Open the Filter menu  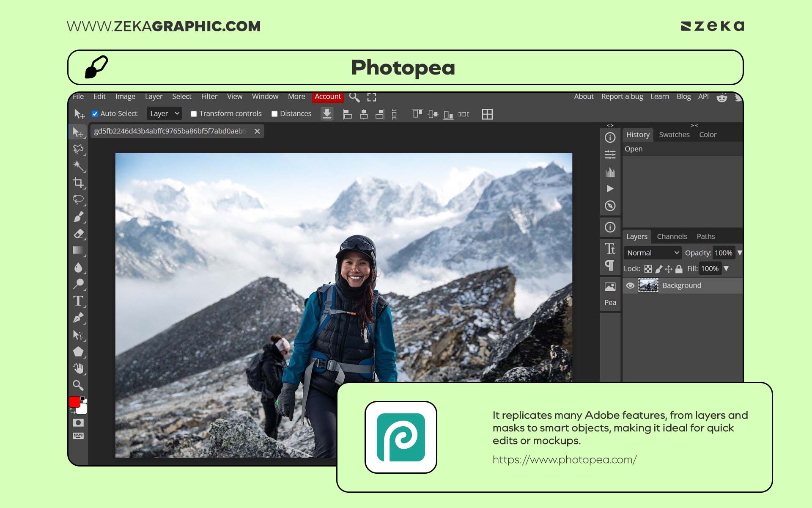coord(209,97)
